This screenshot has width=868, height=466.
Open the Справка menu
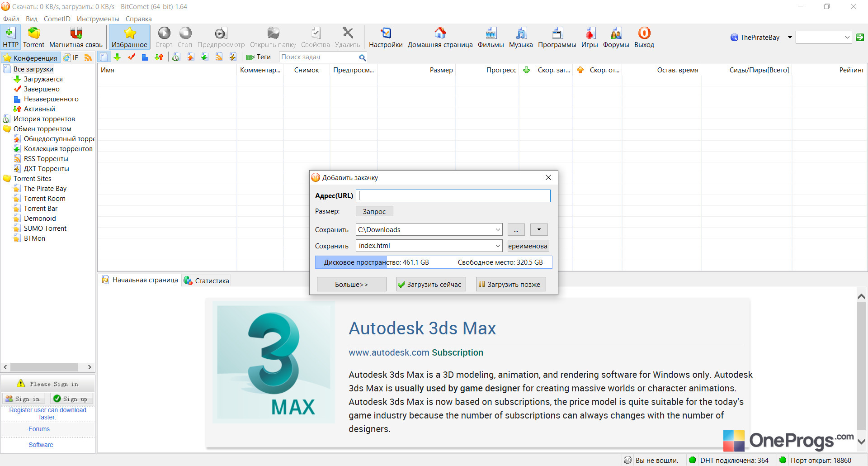click(x=138, y=19)
